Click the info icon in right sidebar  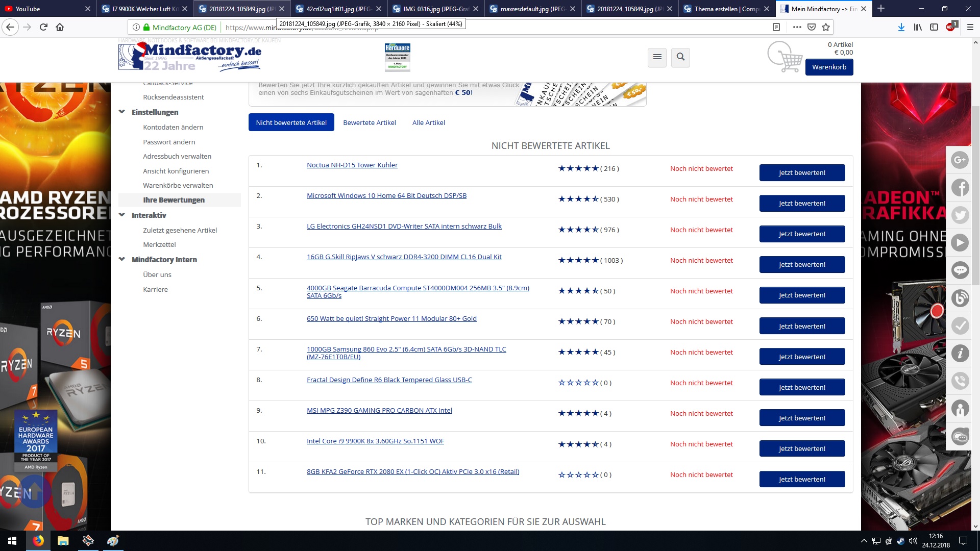[x=960, y=353]
